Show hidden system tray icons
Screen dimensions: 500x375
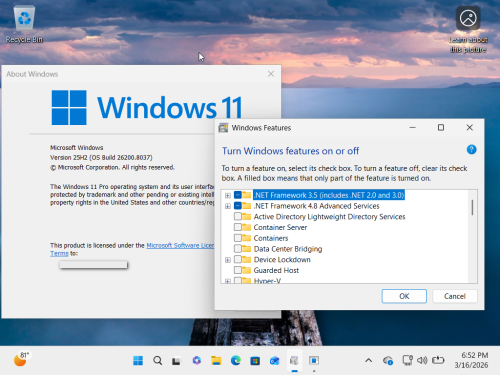[368, 360]
